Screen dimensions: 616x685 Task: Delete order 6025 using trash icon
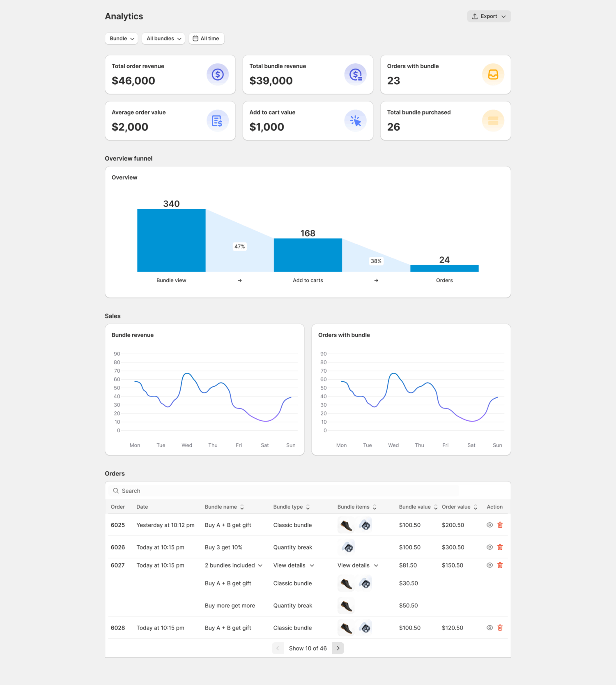500,525
